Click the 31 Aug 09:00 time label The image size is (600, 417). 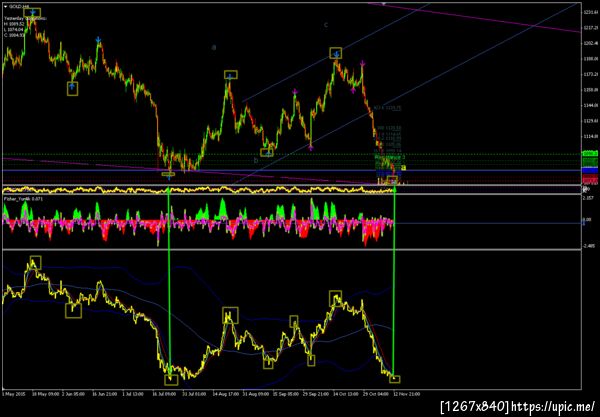(x=255, y=394)
